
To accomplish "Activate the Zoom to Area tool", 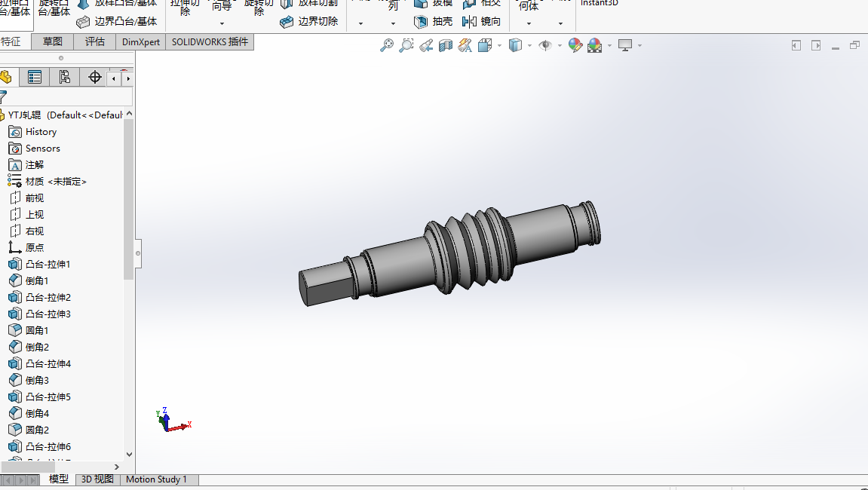I will pyautogui.click(x=406, y=45).
